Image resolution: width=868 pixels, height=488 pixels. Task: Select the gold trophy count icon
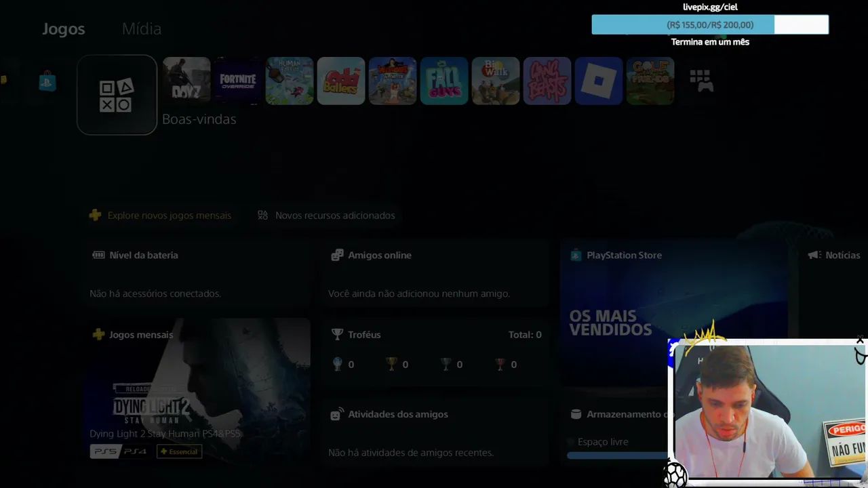(391, 364)
